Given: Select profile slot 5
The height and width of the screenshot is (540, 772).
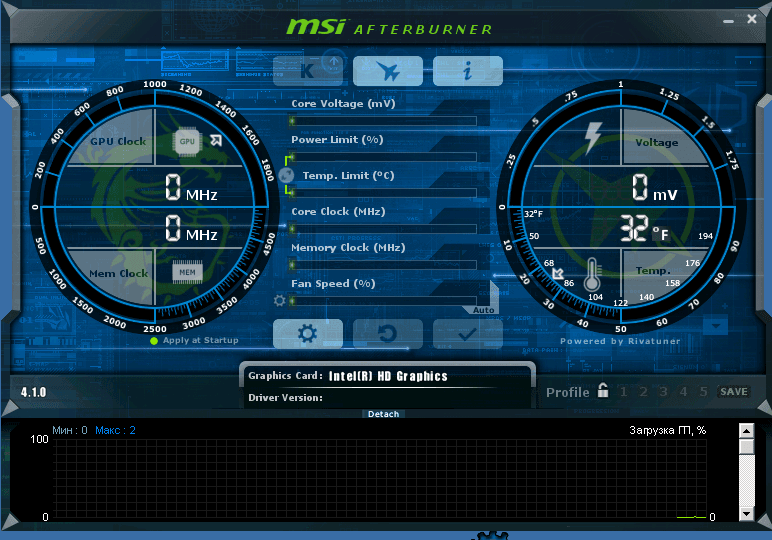Looking at the screenshot, I should 704,392.
